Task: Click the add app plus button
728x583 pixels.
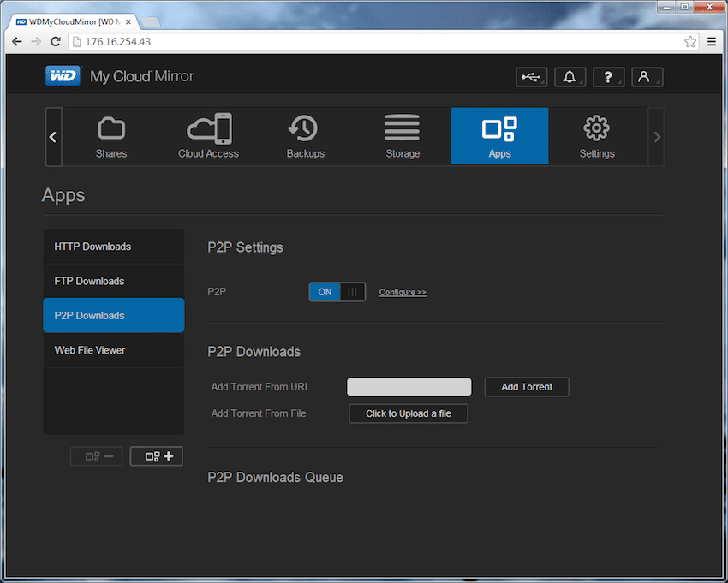Action: 157,456
